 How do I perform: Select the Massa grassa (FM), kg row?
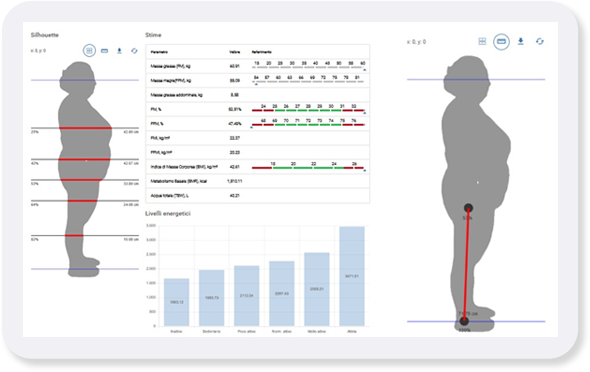(258, 66)
